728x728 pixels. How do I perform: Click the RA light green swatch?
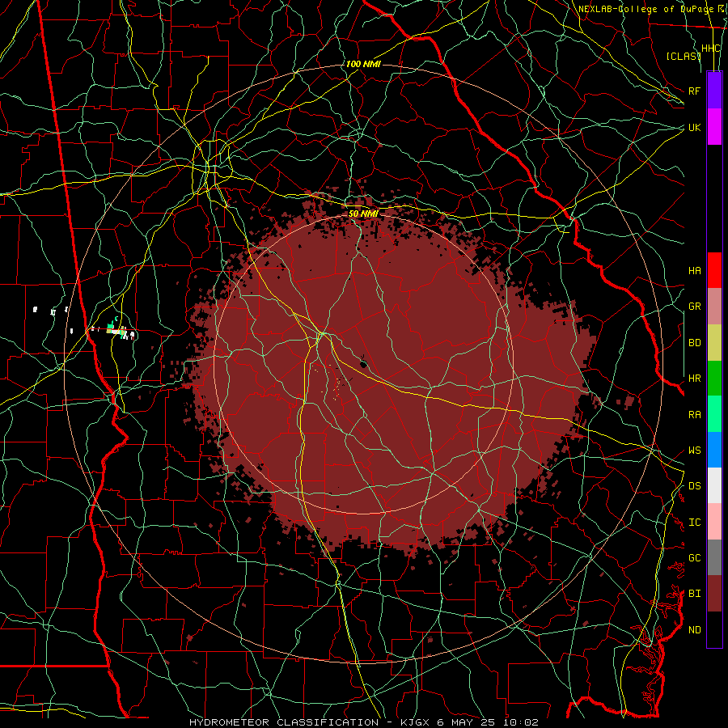pyautogui.click(x=714, y=414)
